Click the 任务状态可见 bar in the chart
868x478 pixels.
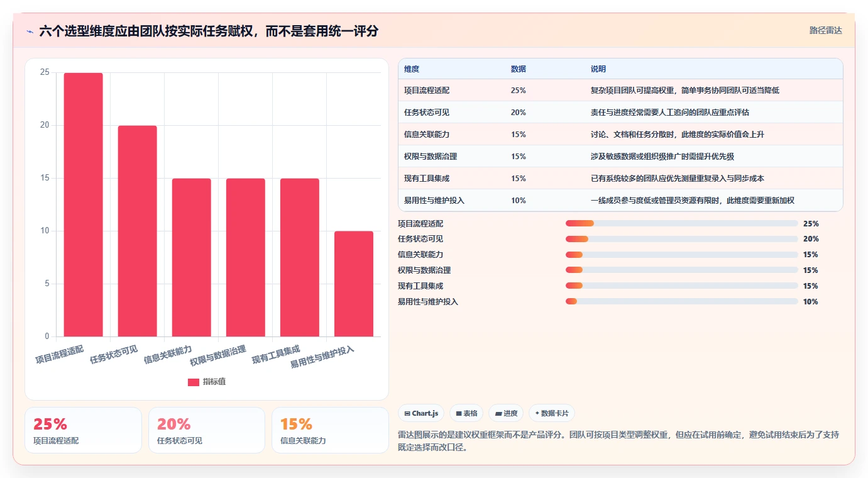[137, 231]
